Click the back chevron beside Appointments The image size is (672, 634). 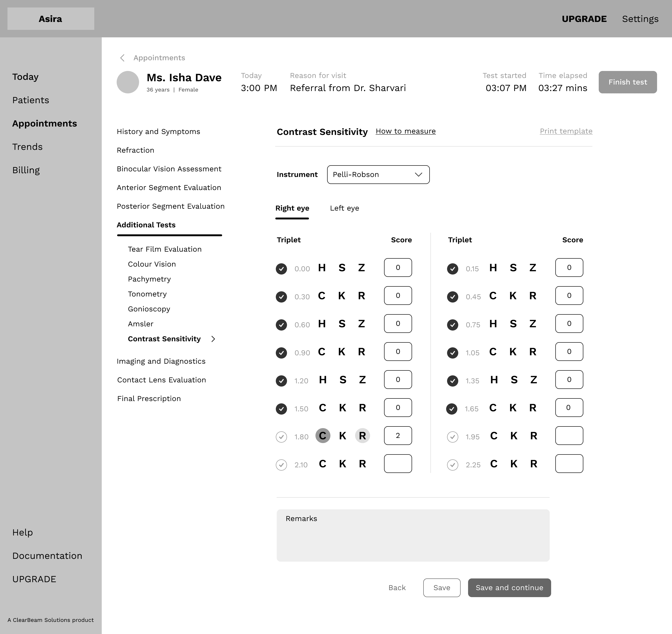[x=122, y=58]
